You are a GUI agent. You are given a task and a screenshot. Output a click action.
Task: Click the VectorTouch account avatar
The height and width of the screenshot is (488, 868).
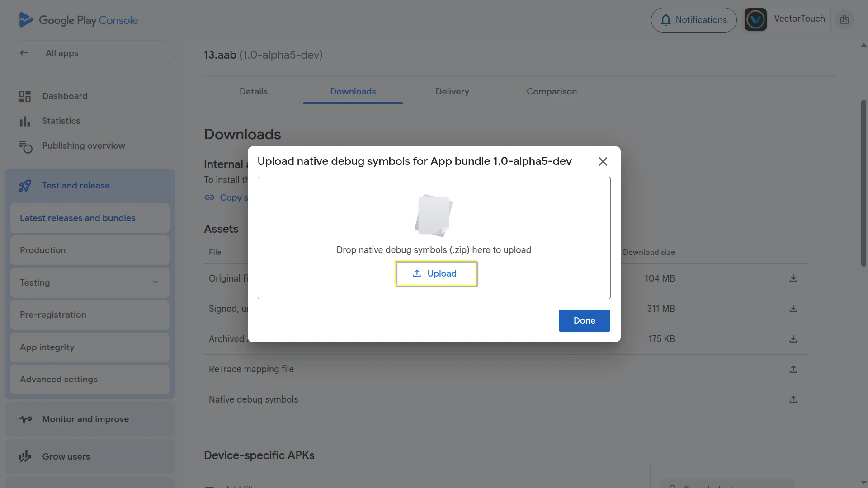(x=755, y=19)
